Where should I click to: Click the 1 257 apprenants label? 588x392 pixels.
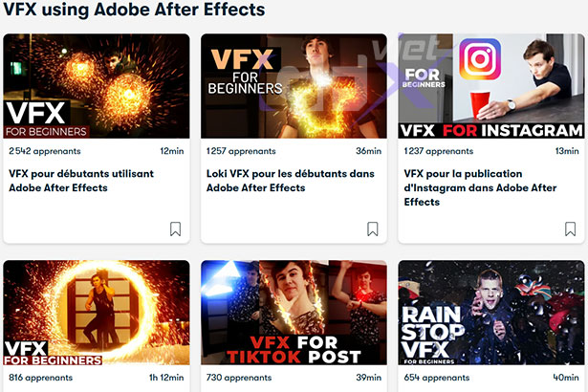[x=241, y=151]
